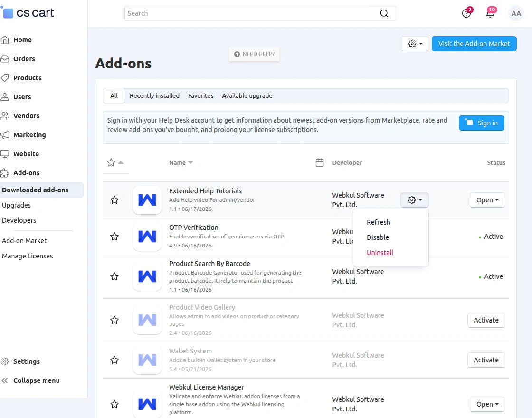
Task: Click the Website monitor icon
Action: [5, 154]
